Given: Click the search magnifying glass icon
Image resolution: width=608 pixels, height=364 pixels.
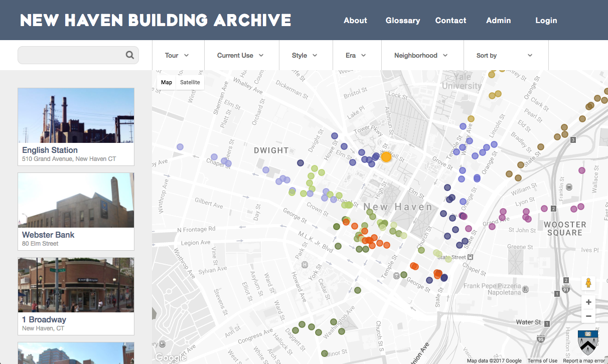Looking at the screenshot, I should point(129,55).
